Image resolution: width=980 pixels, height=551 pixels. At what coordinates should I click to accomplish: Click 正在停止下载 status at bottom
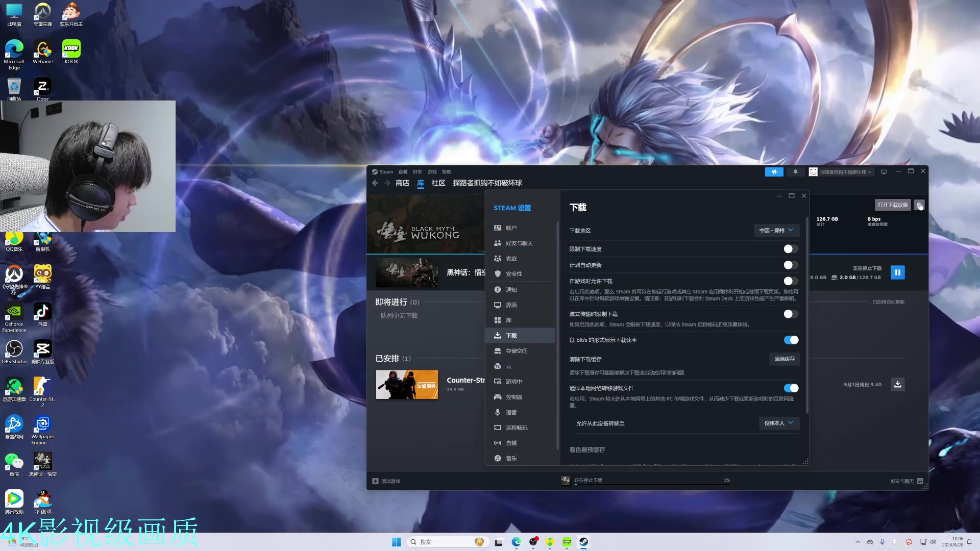[589, 481]
